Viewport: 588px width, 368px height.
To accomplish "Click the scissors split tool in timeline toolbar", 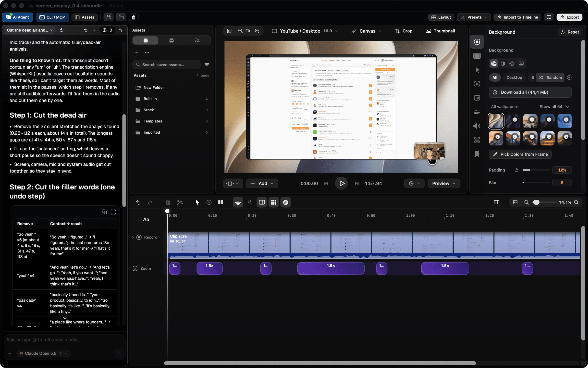I will (180, 202).
